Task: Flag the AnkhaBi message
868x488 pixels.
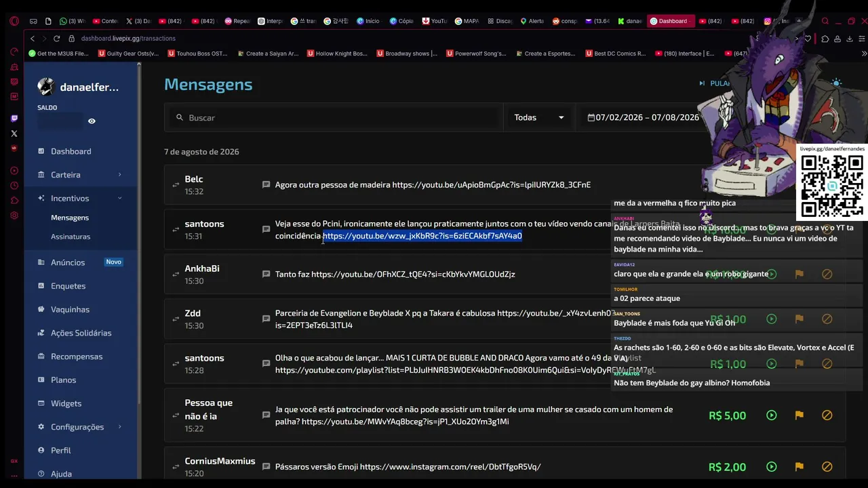Action: click(x=799, y=274)
